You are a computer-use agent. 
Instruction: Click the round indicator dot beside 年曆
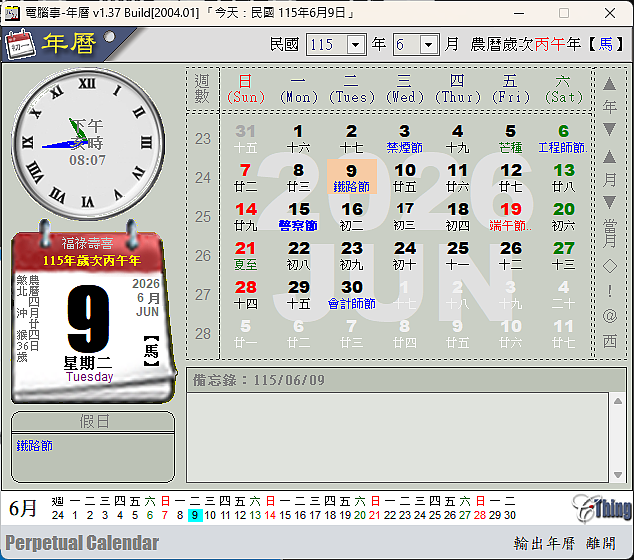109,37
